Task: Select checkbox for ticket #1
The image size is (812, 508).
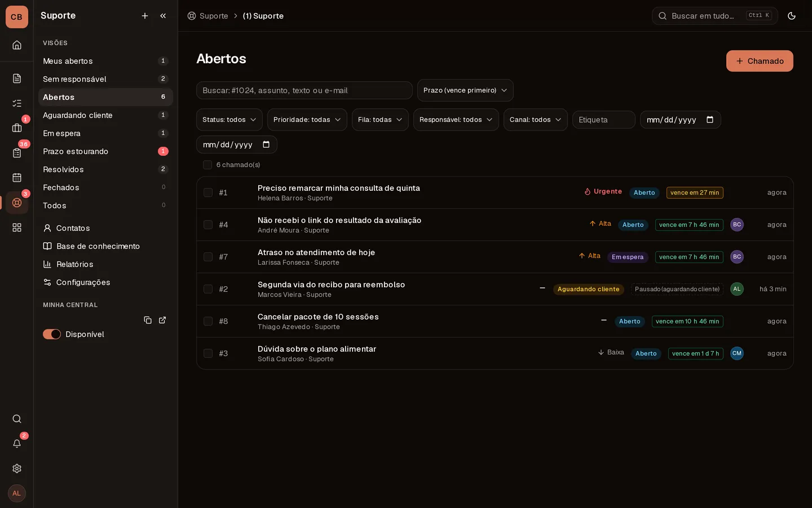Action: point(208,192)
